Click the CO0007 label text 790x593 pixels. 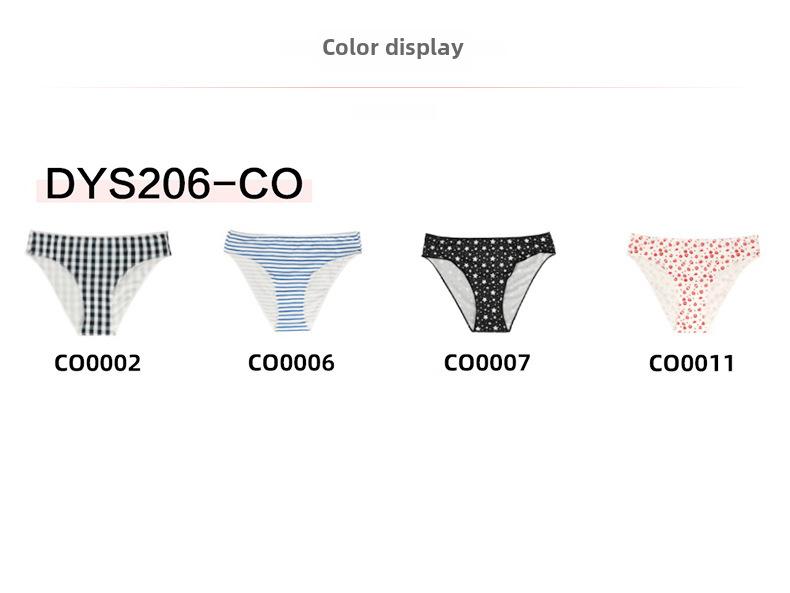(x=487, y=362)
